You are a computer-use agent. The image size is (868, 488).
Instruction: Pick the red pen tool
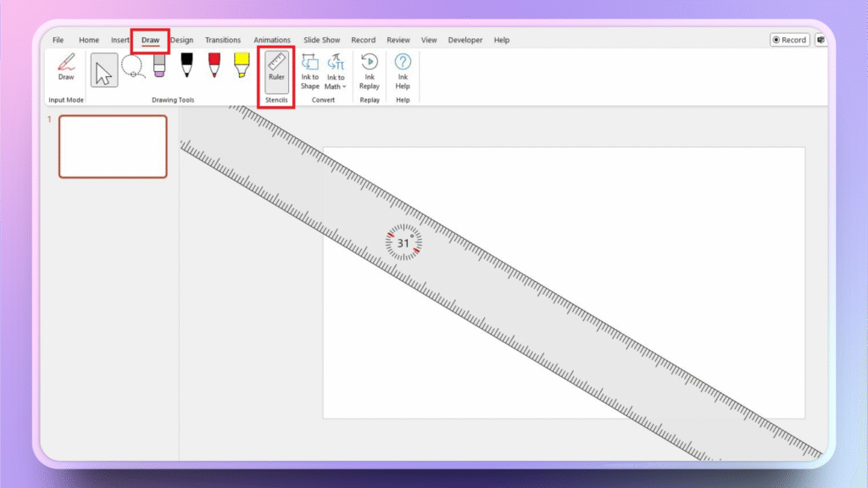coord(212,68)
